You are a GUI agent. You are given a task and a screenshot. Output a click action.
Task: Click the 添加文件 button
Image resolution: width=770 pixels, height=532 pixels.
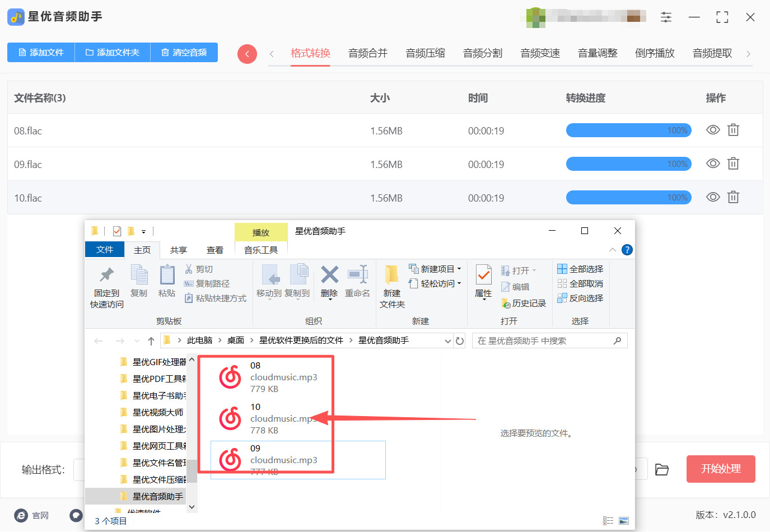point(41,53)
